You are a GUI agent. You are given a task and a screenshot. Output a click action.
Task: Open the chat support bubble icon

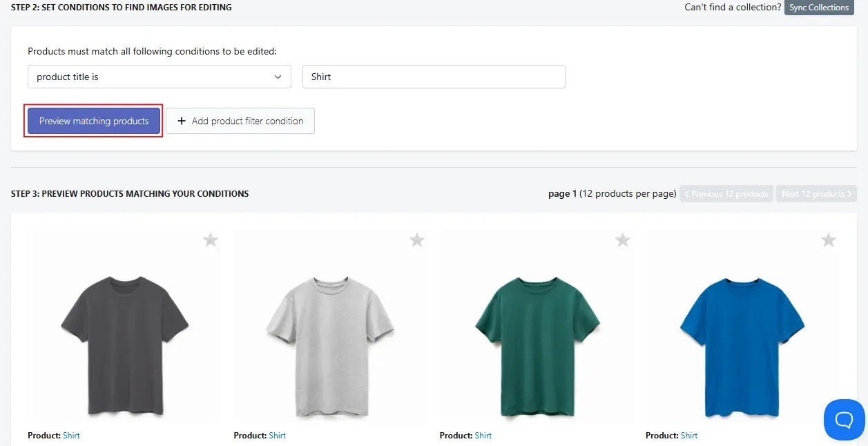pyautogui.click(x=845, y=419)
